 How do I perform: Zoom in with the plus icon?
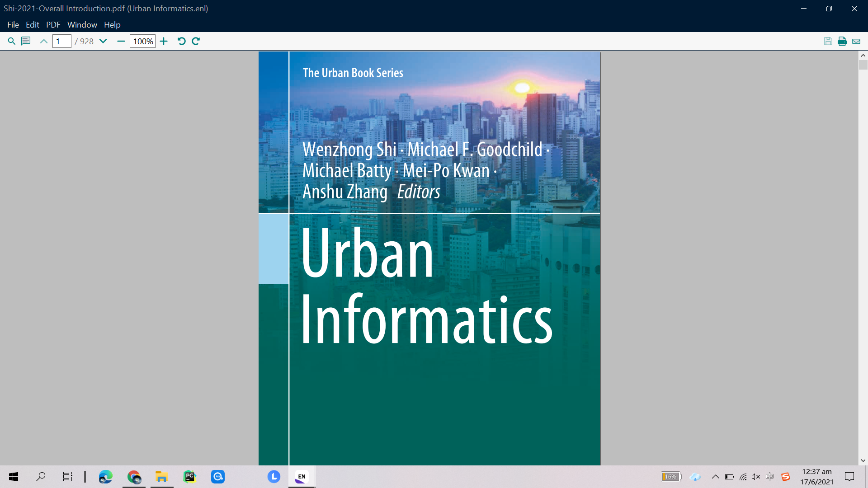coord(164,41)
